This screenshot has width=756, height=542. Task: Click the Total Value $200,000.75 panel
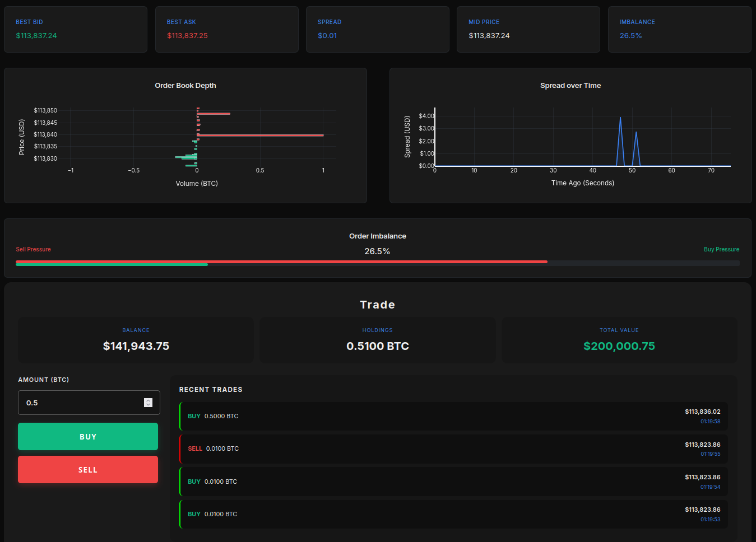(x=619, y=340)
